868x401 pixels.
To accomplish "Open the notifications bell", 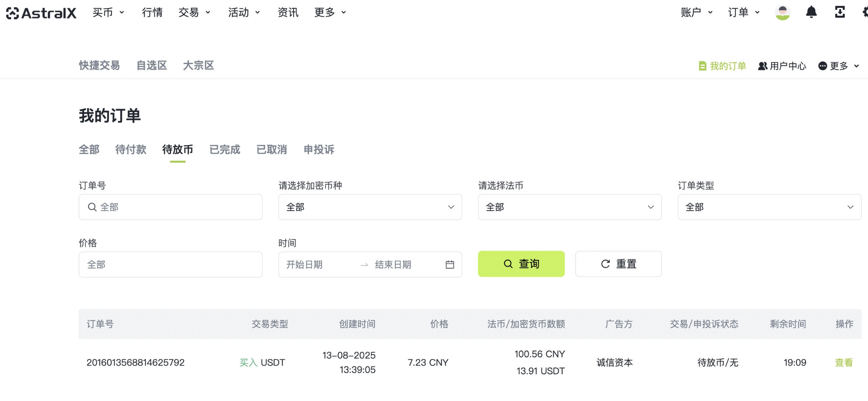I will (x=811, y=12).
